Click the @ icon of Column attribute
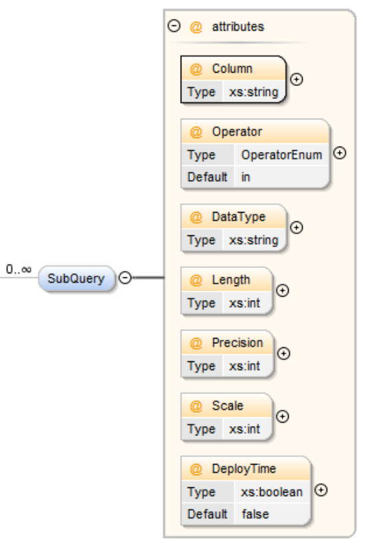 point(196,69)
